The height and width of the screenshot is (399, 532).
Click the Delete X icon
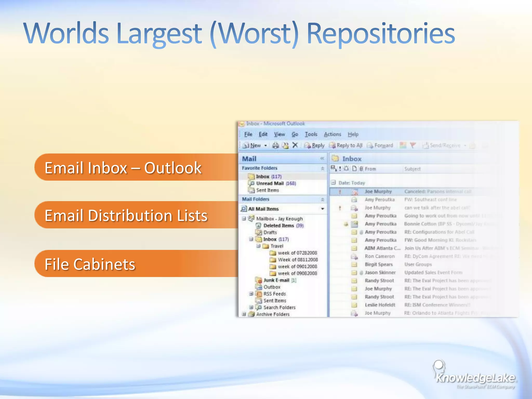coord(295,145)
